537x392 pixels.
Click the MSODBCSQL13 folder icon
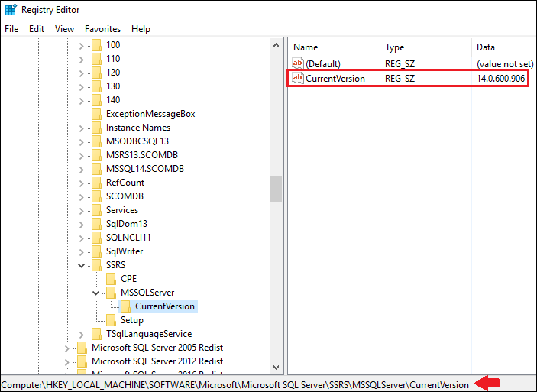point(96,141)
